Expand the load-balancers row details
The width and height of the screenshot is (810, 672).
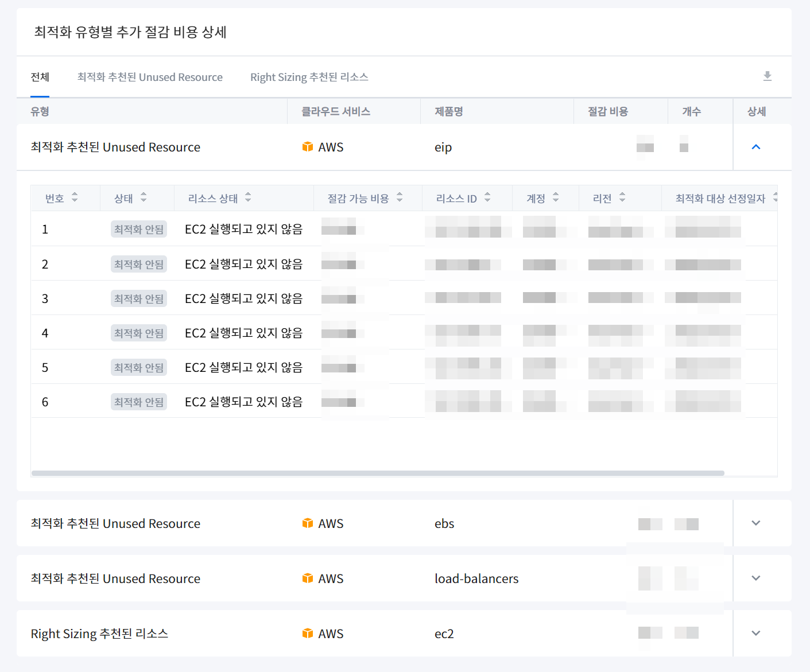click(x=755, y=578)
